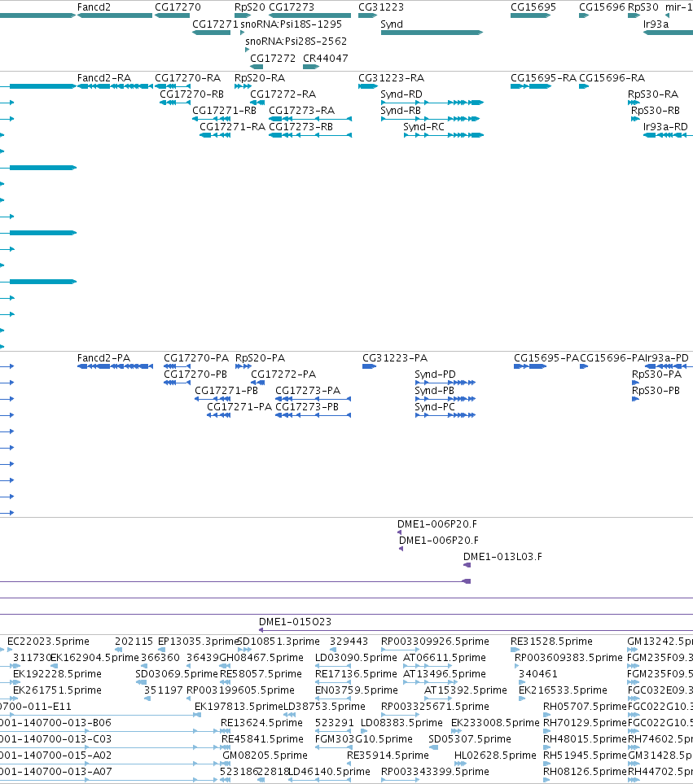Screen dimensions: 693x784
Task: Select EST LD03090.5prime
Action: 356,658
